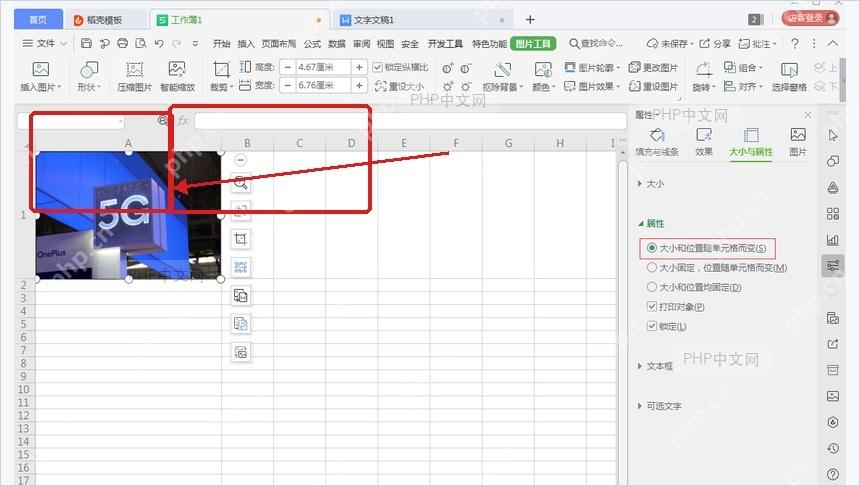
Task: Click the sidebar history clock icon
Action: tap(833, 448)
